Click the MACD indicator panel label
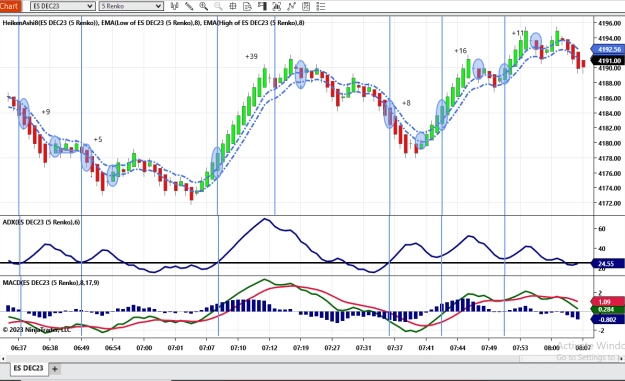The height and width of the screenshot is (381, 625). (51, 283)
